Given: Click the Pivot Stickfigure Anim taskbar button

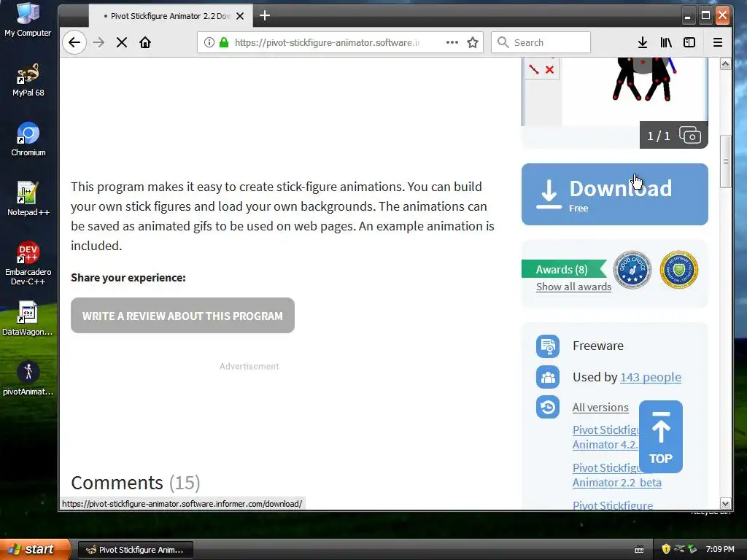Looking at the screenshot, I should [135, 550].
